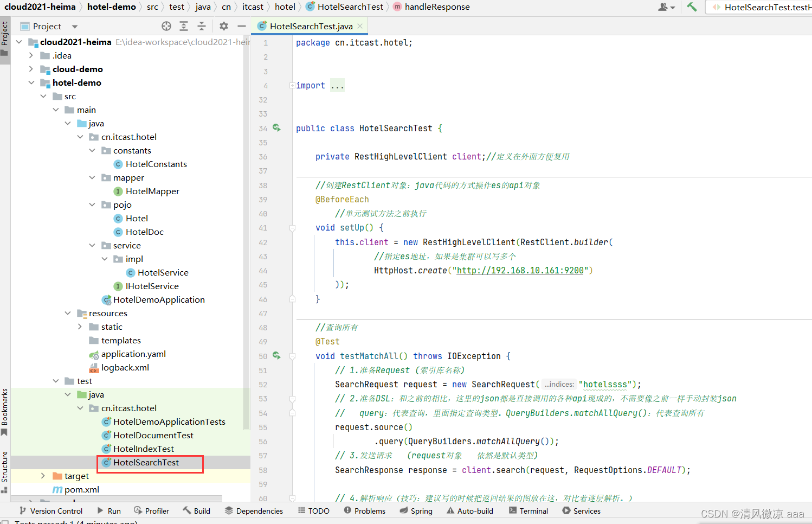Image resolution: width=812 pixels, height=524 pixels.
Task: Click the Select Opened File target icon
Action: pyautogui.click(x=166, y=26)
